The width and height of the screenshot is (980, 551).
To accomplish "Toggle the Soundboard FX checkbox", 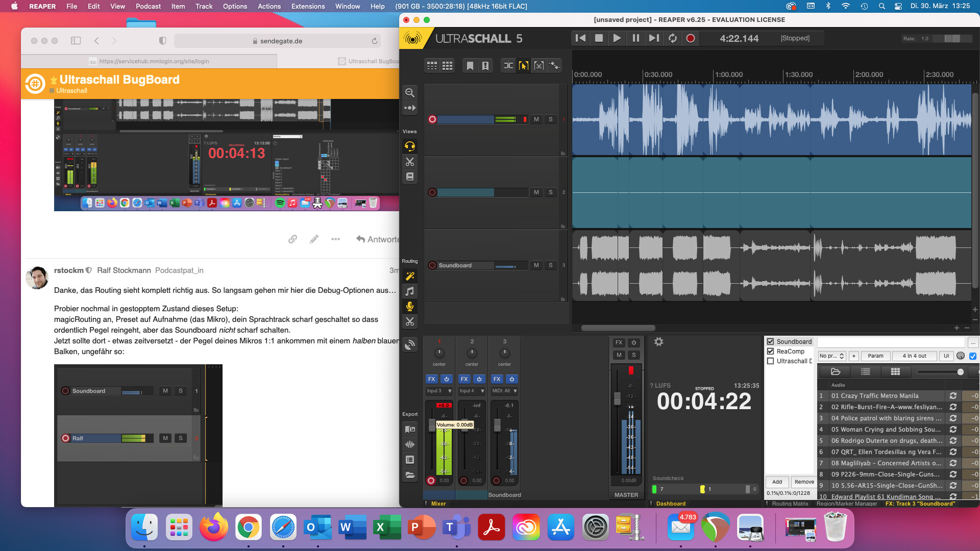I will pos(770,342).
